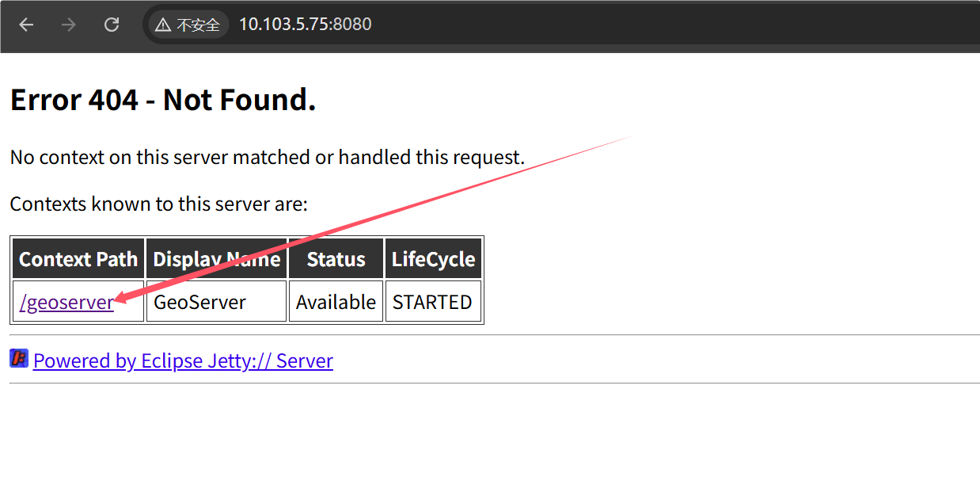Click the browser forward arrow

(x=69, y=25)
